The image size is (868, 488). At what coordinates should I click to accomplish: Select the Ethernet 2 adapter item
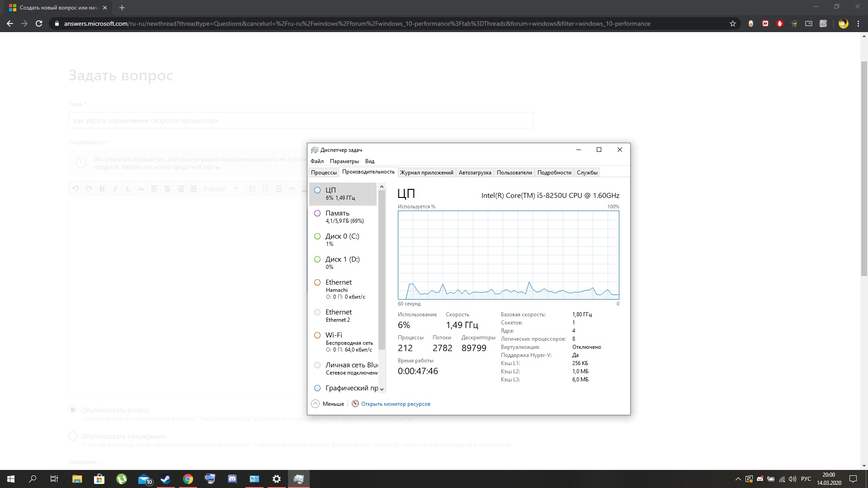point(343,315)
